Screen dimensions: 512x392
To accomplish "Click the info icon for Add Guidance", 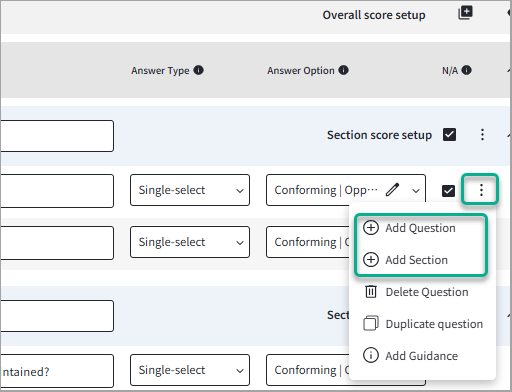I will tap(371, 355).
